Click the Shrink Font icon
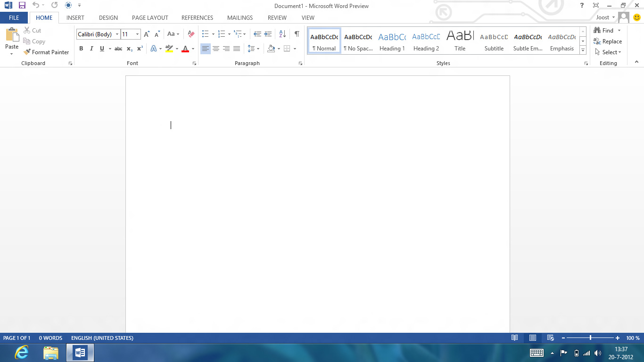This screenshot has height=362, width=644. [157, 34]
